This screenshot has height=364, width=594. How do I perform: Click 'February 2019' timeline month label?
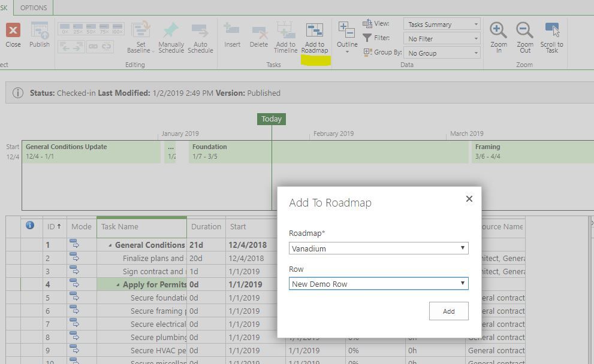(333, 134)
